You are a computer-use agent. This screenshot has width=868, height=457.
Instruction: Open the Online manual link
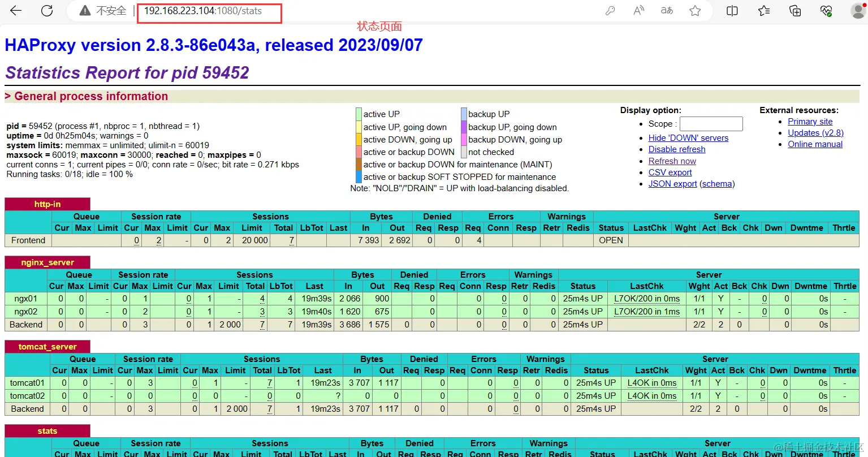pos(815,144)
